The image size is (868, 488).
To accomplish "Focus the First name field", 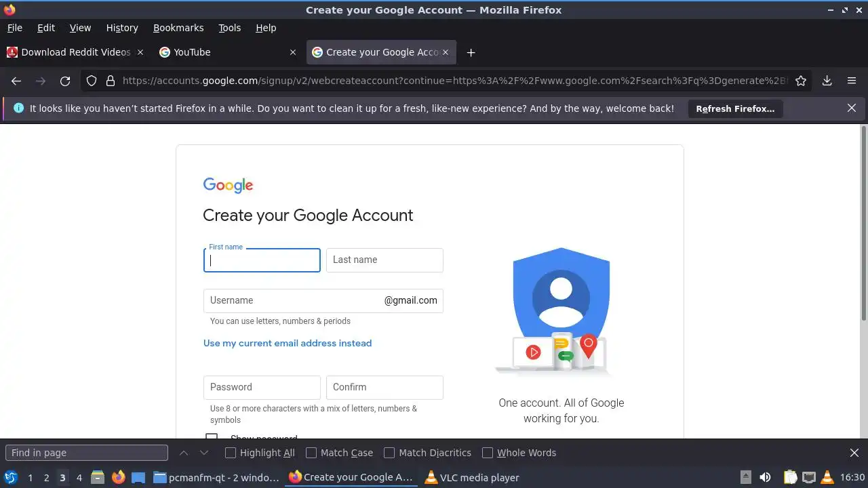I will coord(262,260).
